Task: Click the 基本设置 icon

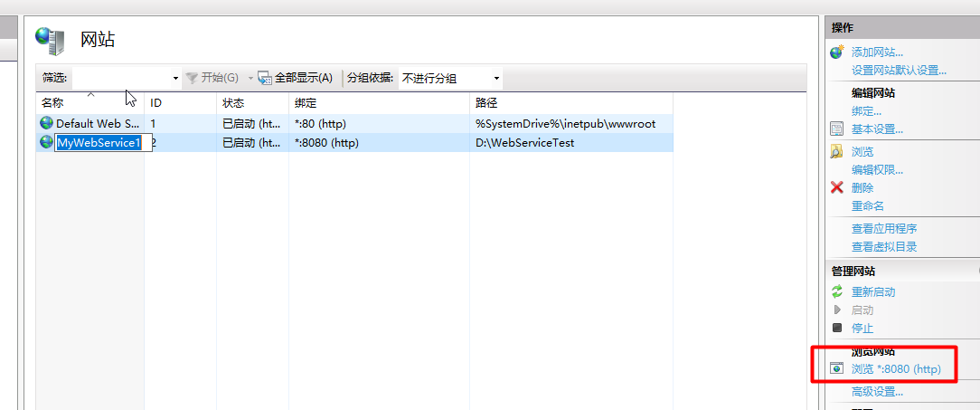Action: click(x=836, y=129)
